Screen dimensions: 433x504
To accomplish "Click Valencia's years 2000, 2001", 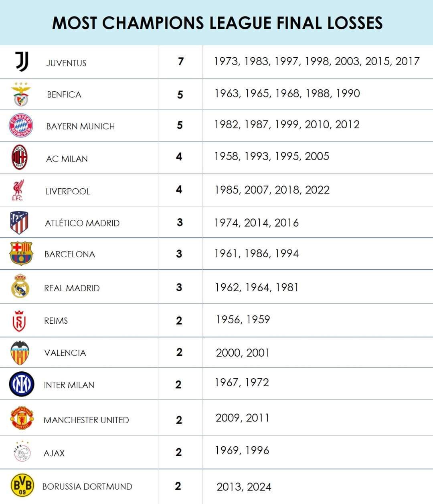I will coord(243,353).
